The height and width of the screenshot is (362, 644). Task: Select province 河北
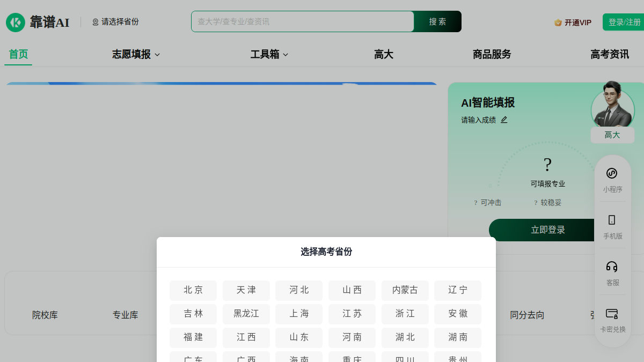(299, 290)
